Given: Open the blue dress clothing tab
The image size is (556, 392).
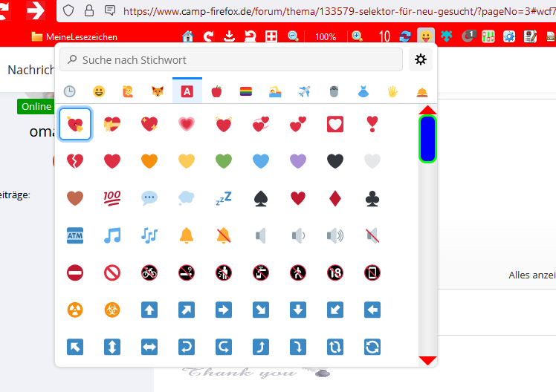Looking at the screenshot, I should click(x=363, y=91).
